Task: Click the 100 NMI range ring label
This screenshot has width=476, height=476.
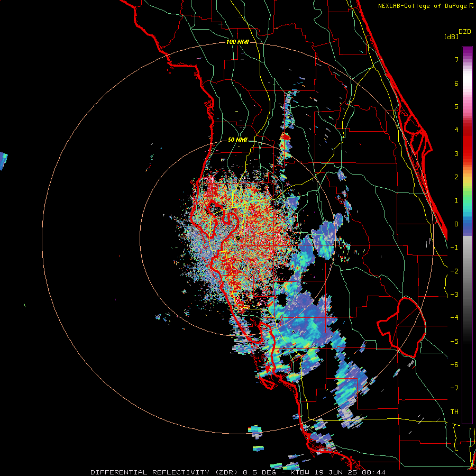Action: pos(237,42)
